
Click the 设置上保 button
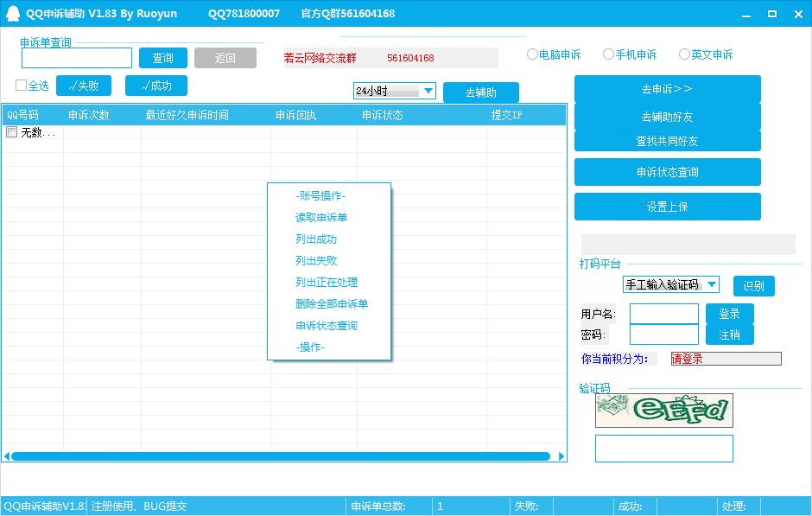coord(667,207)
